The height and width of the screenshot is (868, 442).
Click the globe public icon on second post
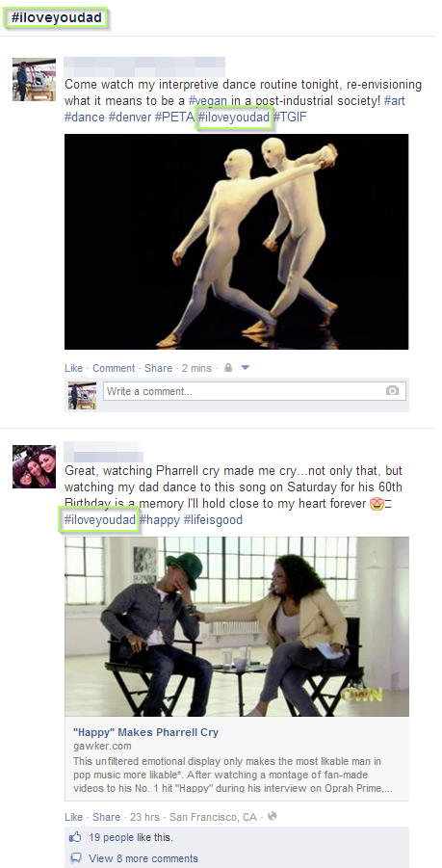(272, 817)
